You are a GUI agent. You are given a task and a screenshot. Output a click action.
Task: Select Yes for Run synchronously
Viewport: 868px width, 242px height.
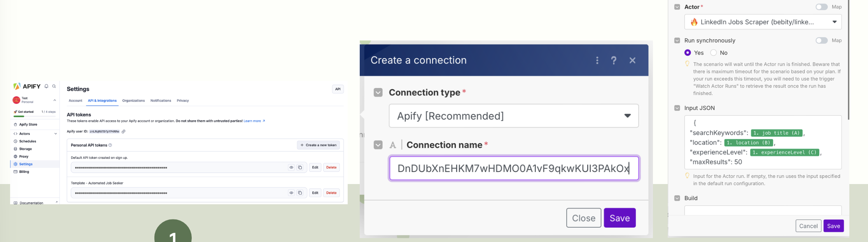pos(688,53)
